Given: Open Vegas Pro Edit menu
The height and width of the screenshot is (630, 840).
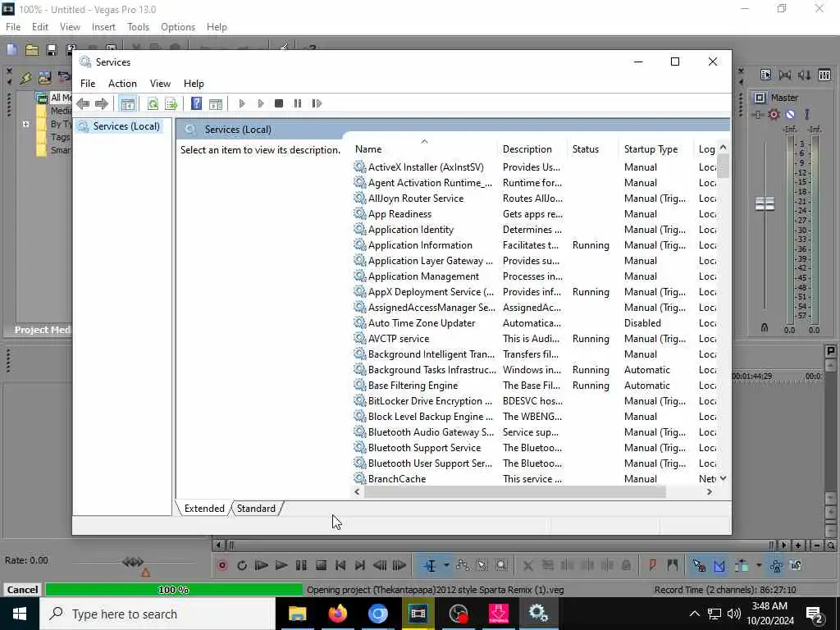Looking at the screenshot, I should (39, 27).
